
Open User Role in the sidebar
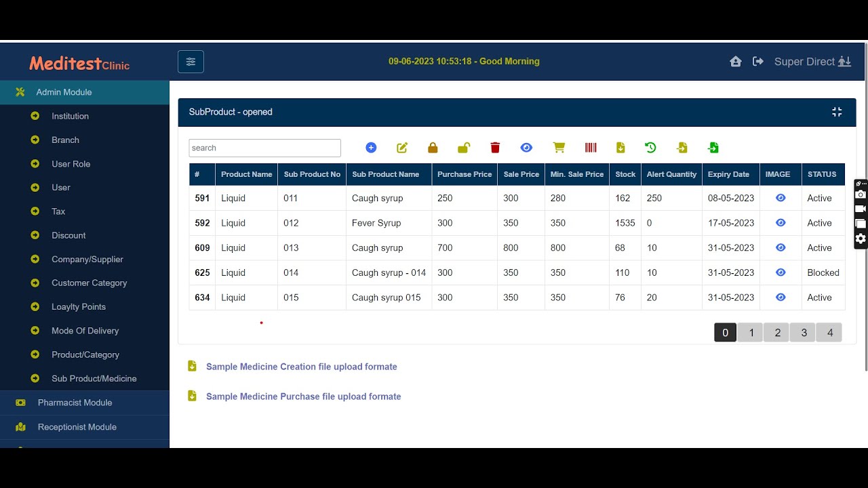(x=71, y=164)
